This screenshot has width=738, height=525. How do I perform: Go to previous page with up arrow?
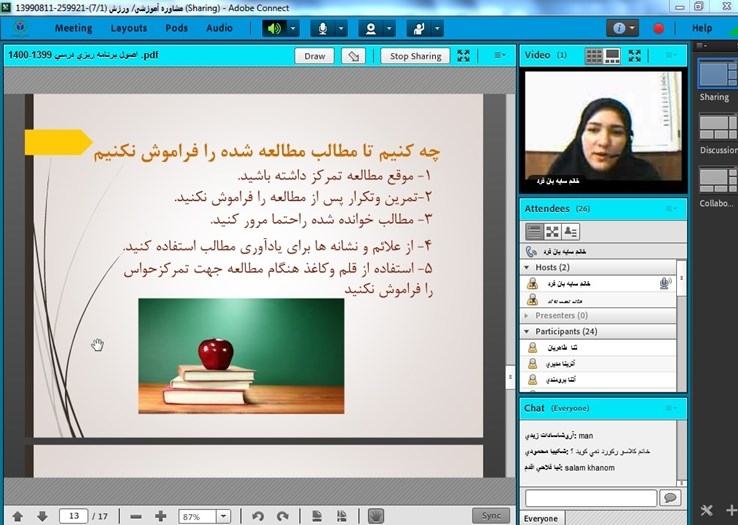(18, 517)
